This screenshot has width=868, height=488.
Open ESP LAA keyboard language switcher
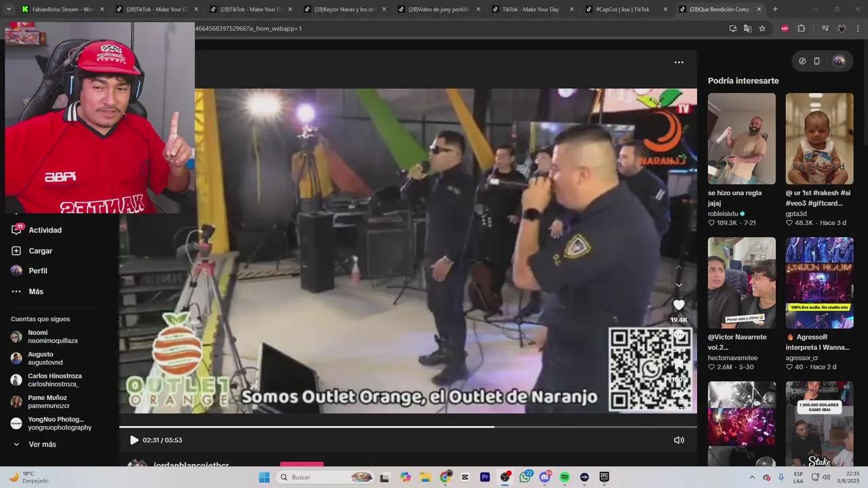coord(798,477)
